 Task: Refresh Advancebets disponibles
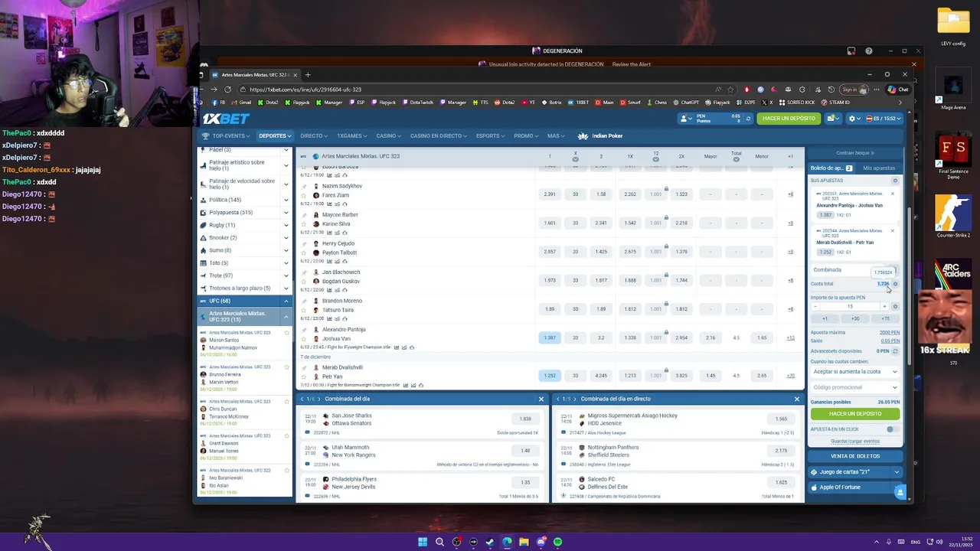[895, 351]
